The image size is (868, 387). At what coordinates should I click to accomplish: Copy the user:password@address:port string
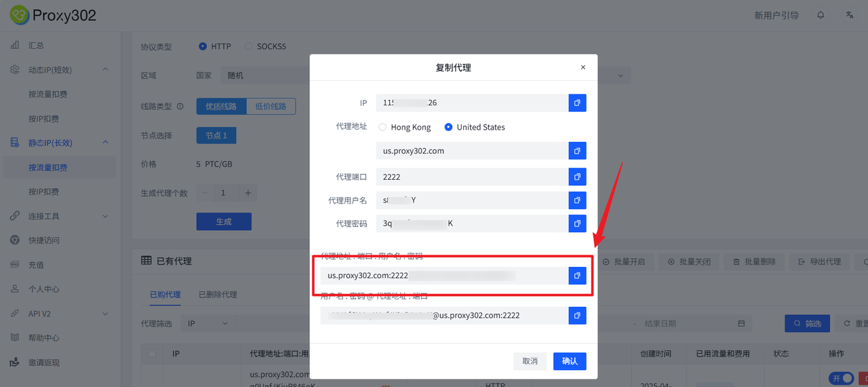[x=577, y=316]
